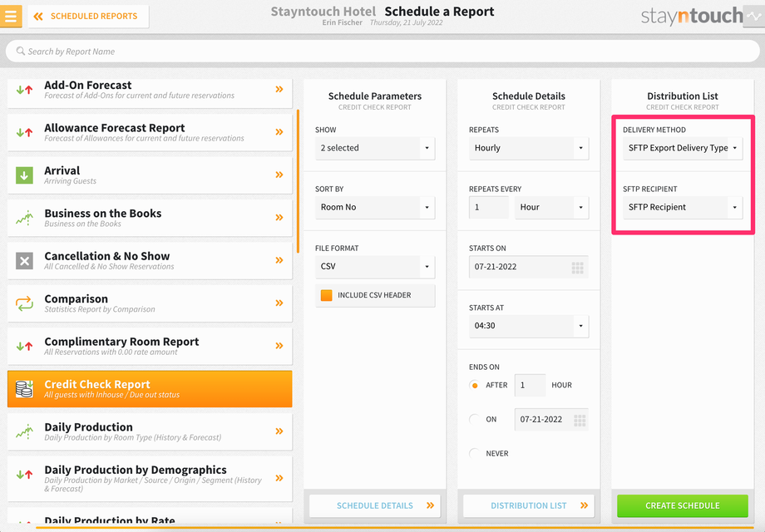
Task: Click the Add-On Forecast arrows icon
Action: [x=24, y=90]
